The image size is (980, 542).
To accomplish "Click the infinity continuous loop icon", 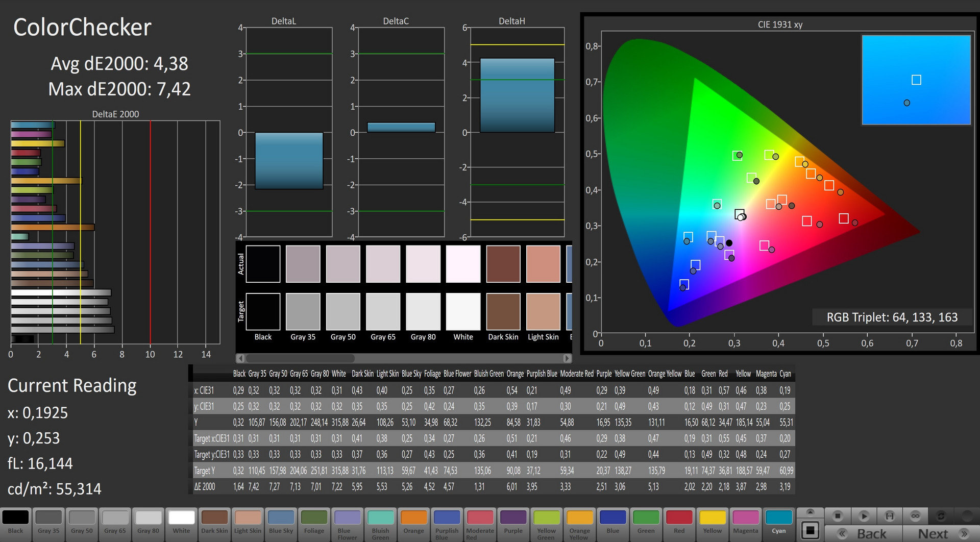I will point(916,516).
